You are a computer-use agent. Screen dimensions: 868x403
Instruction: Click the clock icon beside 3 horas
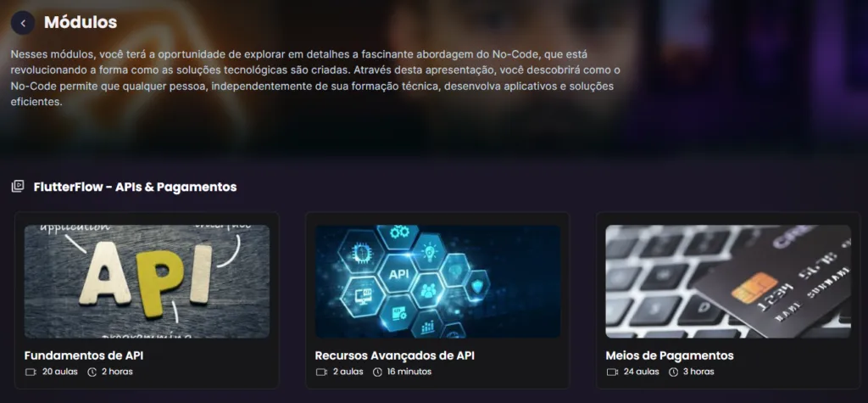(673, 372)
